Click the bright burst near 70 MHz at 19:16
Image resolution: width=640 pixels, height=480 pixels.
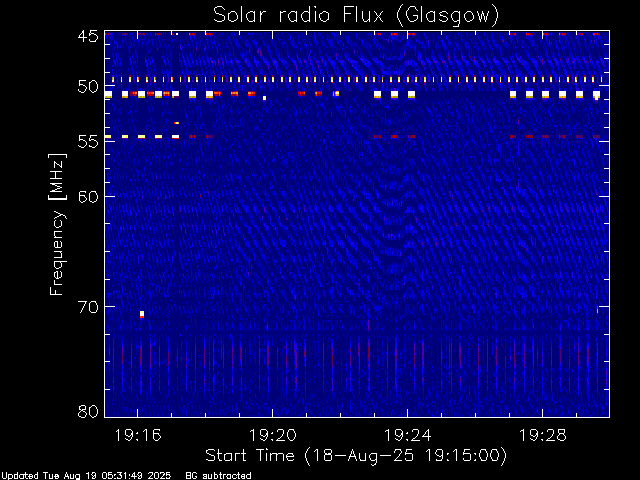point(142,314)
